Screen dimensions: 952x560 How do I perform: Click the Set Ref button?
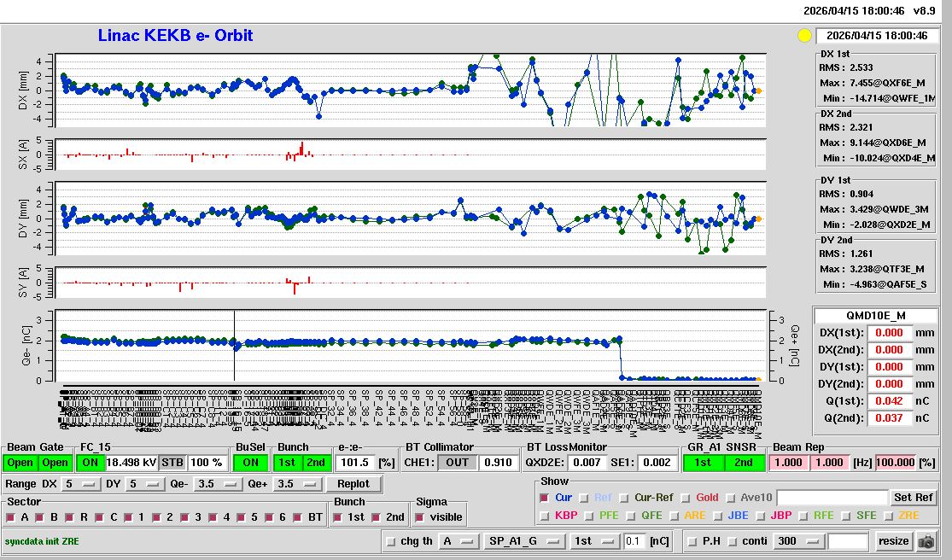pyautogui.click(x=913, y=498)
